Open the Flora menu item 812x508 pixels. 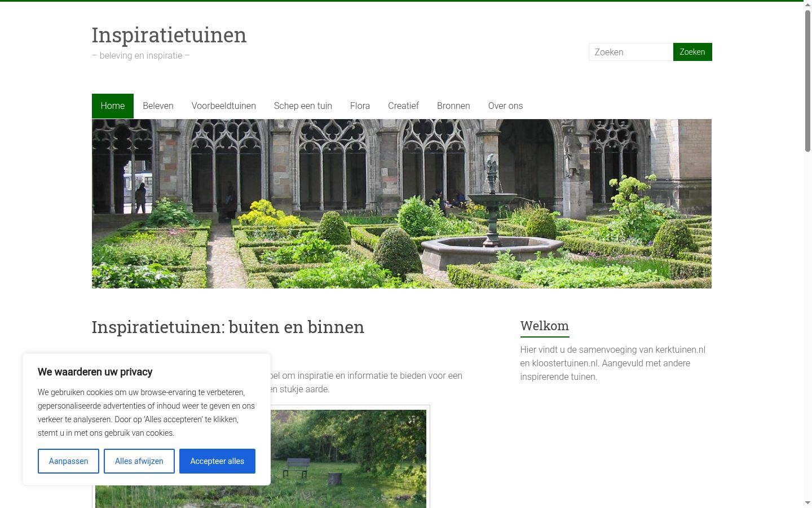point(360,106)
